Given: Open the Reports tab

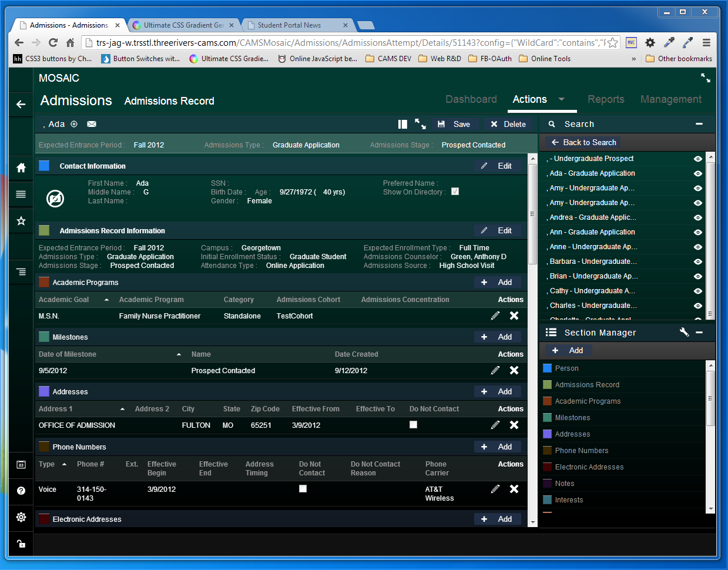Looking at the screenshot, I should (606, 99).
